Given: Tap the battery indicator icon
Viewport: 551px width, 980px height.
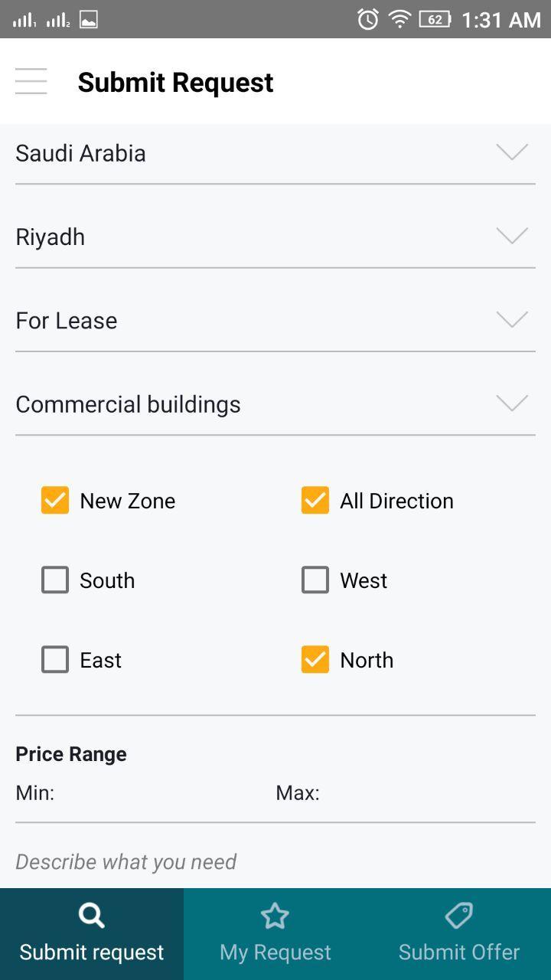Looking at the screenshot, I should pyautogui.click(x=435, y=19).
